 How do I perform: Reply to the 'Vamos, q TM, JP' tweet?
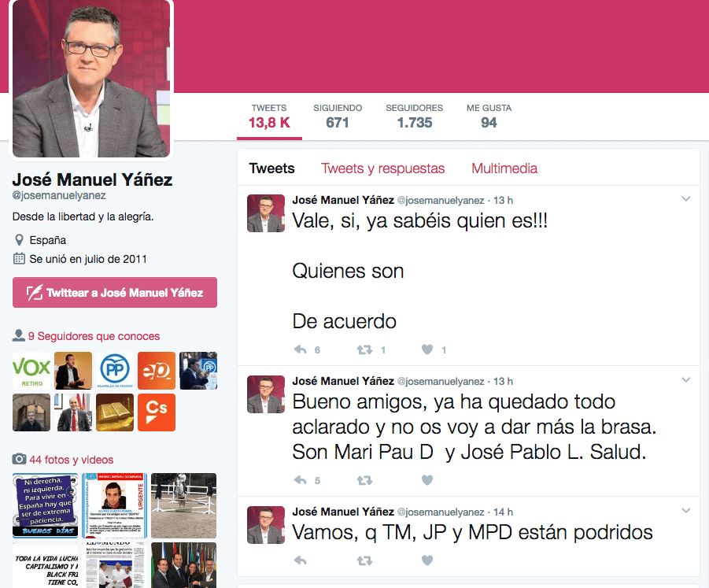point(301,561)
